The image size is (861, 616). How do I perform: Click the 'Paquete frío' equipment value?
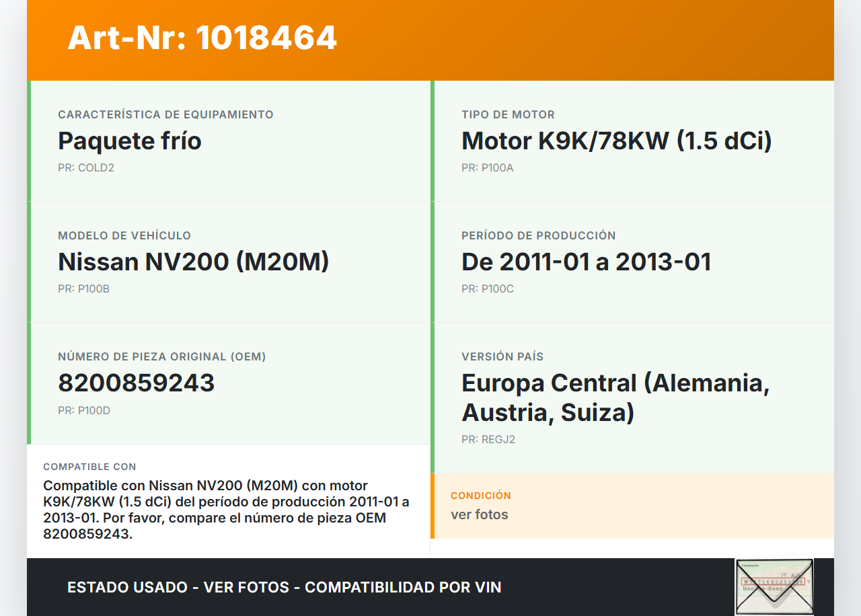[130, 141]
